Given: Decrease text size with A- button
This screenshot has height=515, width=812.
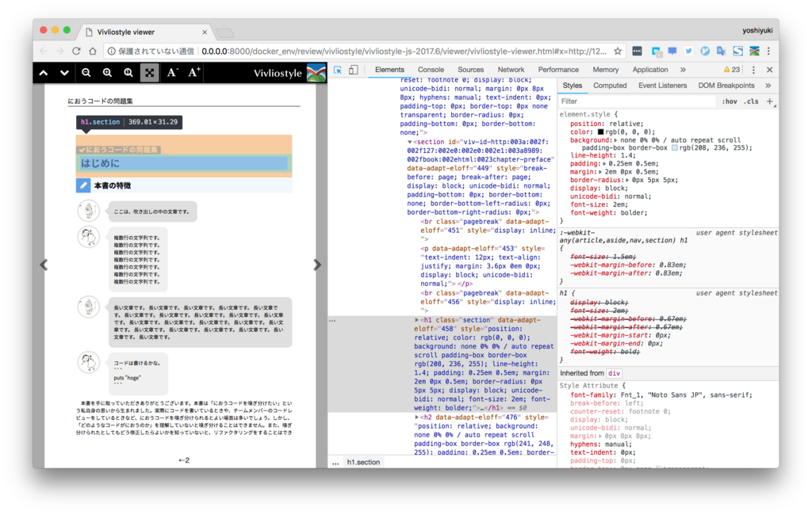Looking at the screenshot, I should pos(172,73).
